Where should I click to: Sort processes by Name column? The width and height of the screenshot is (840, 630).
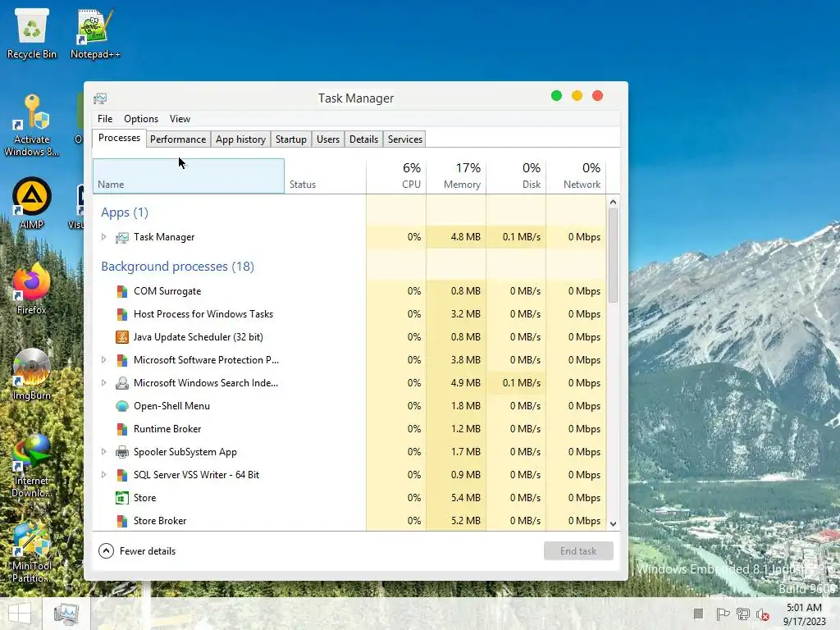[x=189, y=176]
